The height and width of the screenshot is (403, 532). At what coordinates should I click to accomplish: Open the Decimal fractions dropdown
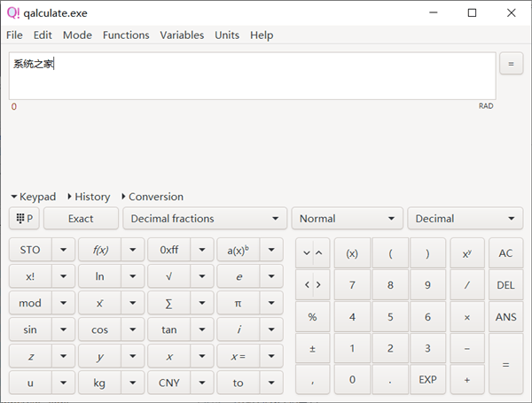click(x=206, y=219)
